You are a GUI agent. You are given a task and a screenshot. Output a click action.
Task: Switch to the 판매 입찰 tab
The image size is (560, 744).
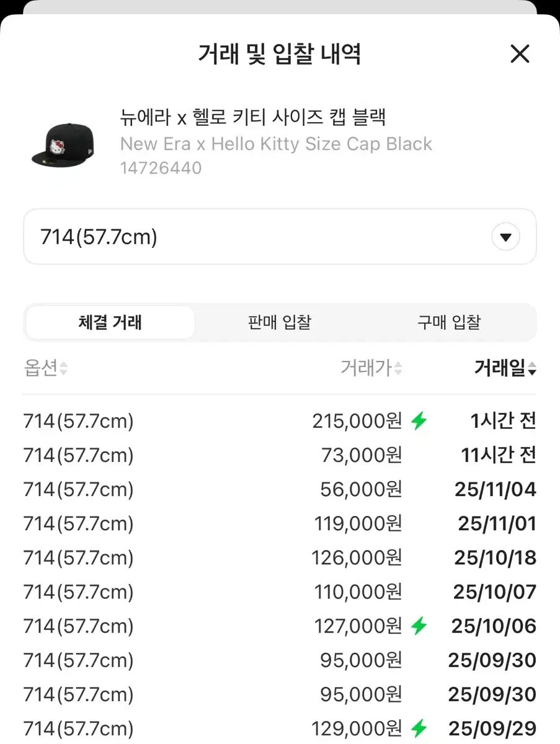pos(280,322)
